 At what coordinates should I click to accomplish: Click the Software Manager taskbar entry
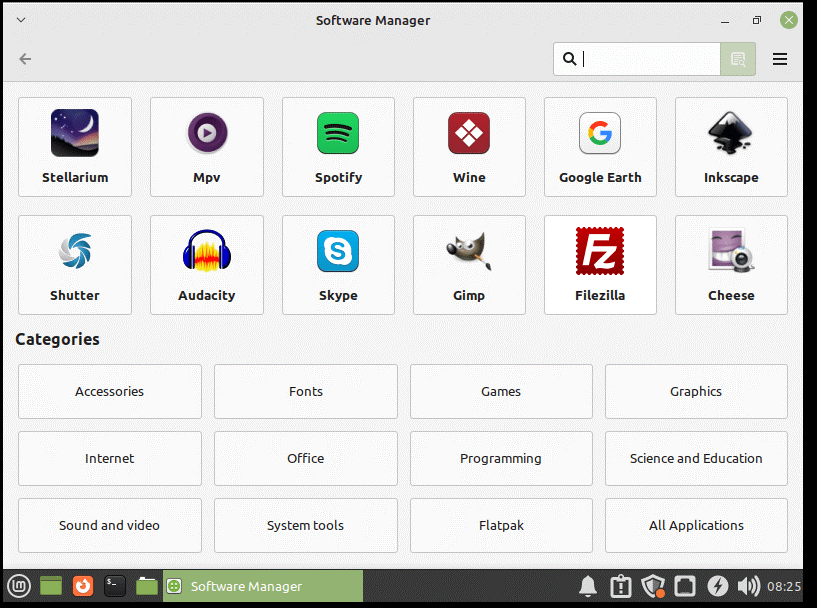pyautogui.click(x=263, y=586)
